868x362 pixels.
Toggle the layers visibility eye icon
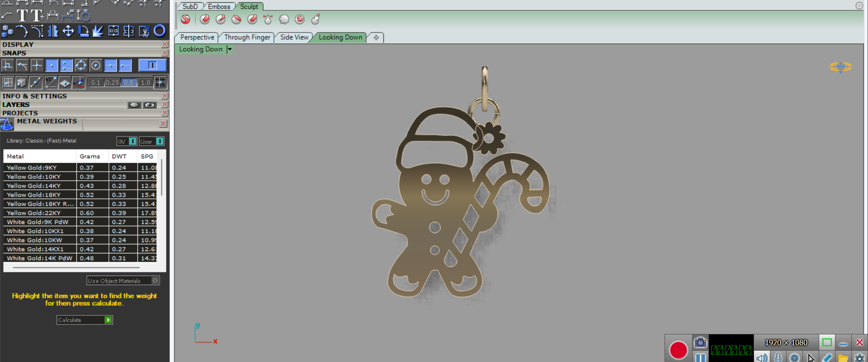150,105
